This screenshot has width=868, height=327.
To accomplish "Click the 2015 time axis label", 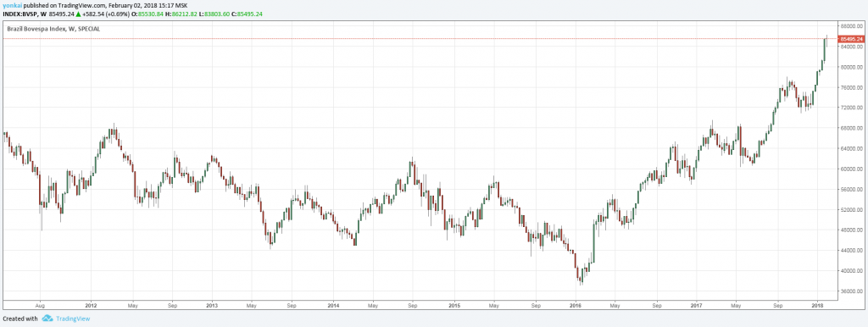I will pos(454,305).
